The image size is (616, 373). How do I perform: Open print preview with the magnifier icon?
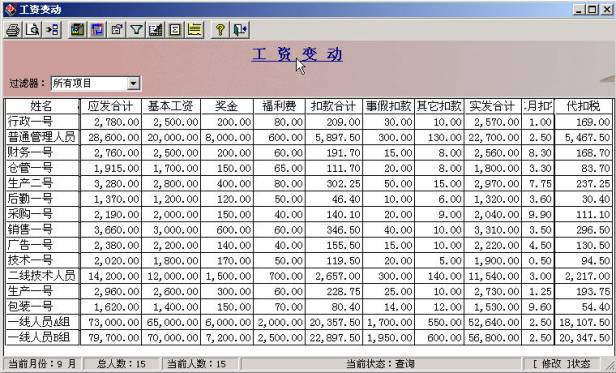click(x=33, y=30)
